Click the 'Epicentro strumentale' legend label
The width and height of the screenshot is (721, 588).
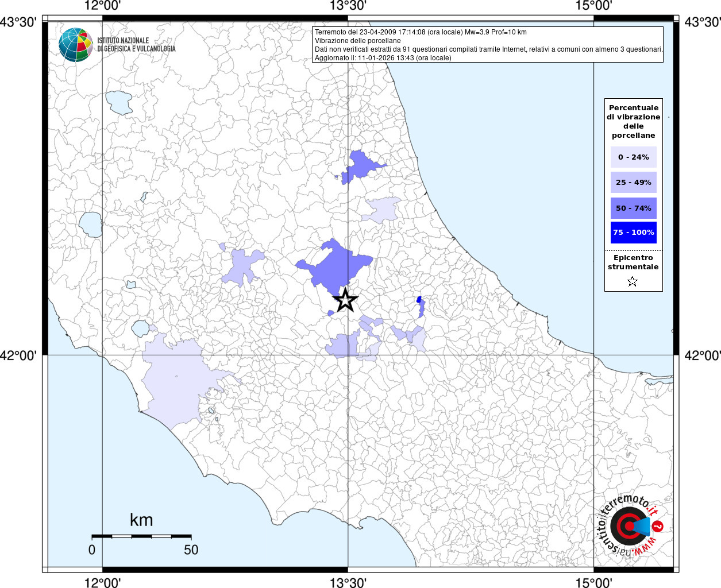point(633,262)
